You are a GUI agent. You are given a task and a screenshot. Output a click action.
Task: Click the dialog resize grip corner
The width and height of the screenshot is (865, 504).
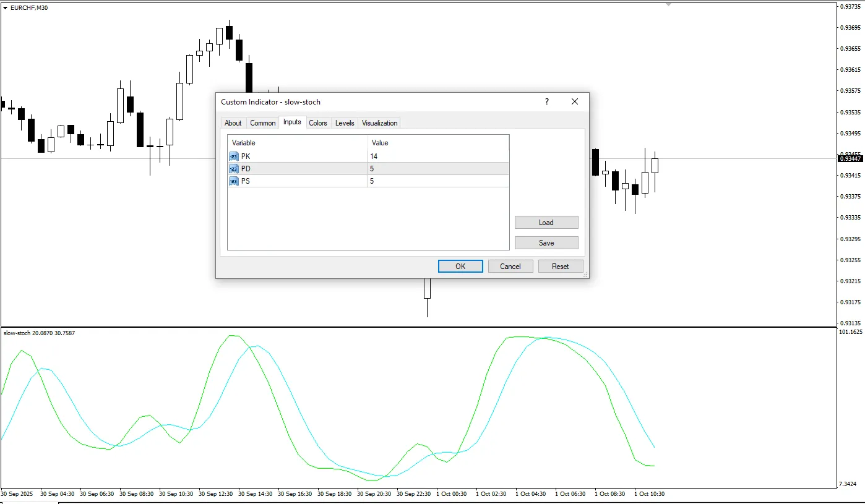click(x=585, y=275)
